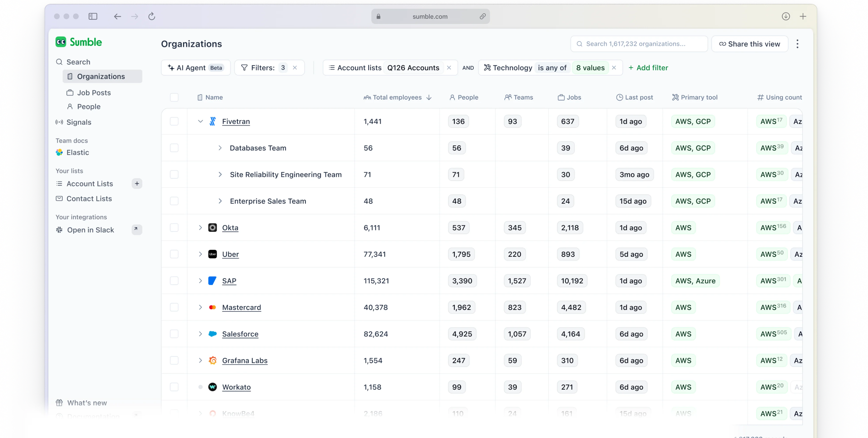The image size is (868, 438).
Task: Click Share this view button
Action: click(x=750, y=44)
